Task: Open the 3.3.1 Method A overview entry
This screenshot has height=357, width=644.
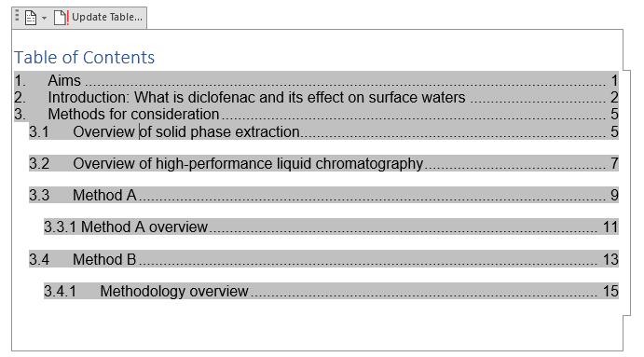Action: [x=331, y=227]
